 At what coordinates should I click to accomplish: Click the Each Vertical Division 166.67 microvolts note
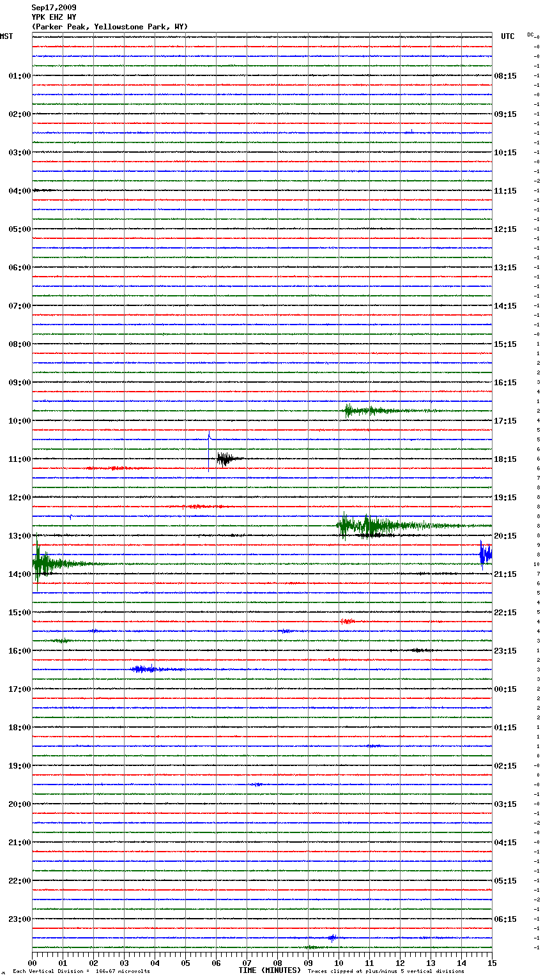(81, 972)
